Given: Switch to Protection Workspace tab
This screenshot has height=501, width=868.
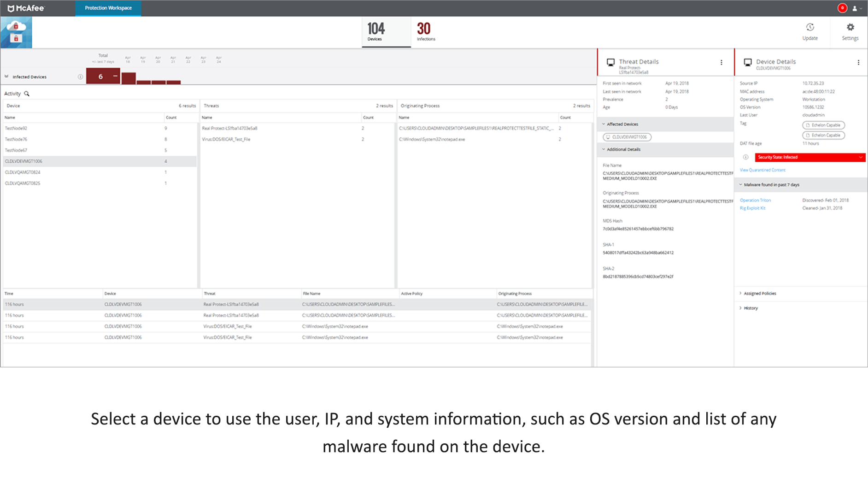Looking at the screenshot, I should [x=108, y=8].
